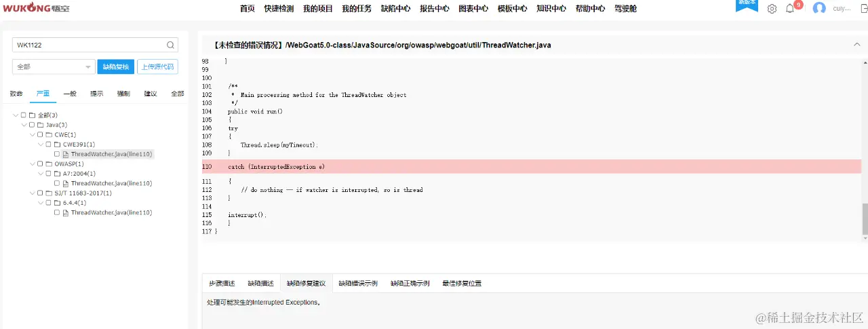The image size is (868, 329).
Task: Click file icon of ThreadWatcher.java under 6.4.4
Action: tap(65, 212)
